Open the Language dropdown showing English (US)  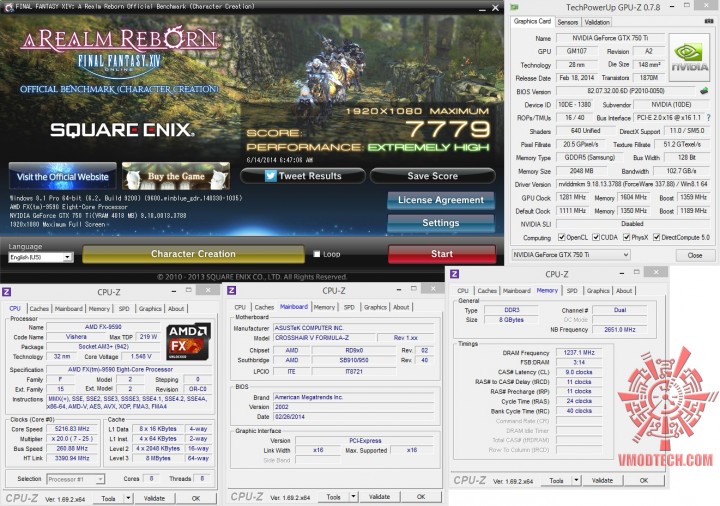click(41, 257)
